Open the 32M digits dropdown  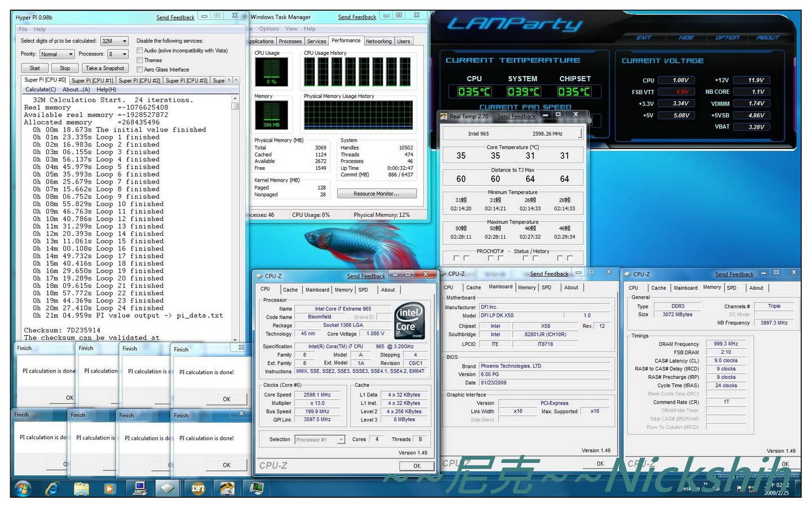point(114,41)
